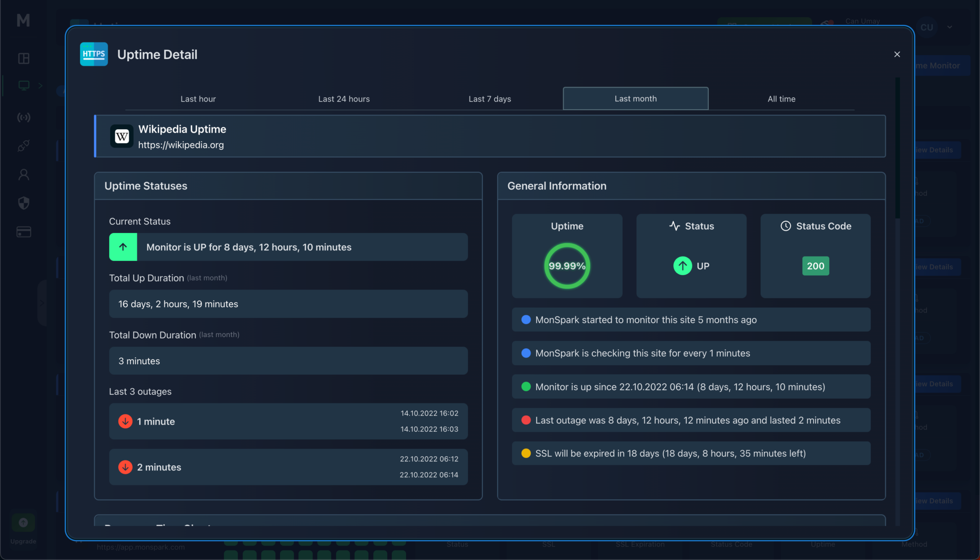The height and width of the screenshot is (560, 980).
Task: Click the Upgrade button in sidebar
Action: coord(23,530)
